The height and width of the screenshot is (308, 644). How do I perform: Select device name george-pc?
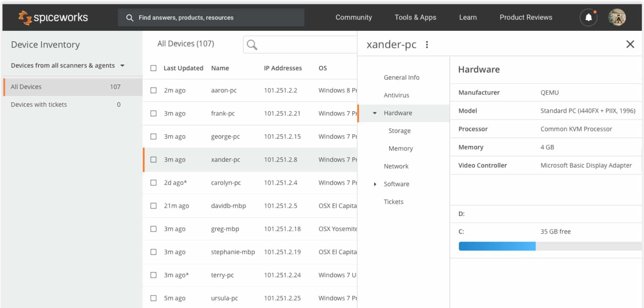click(225, 136)
